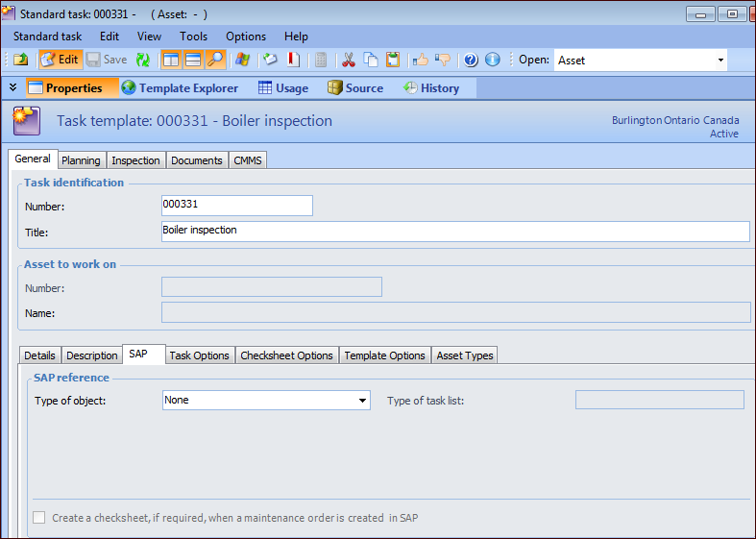The image size is (756, 539).
Task: Click the magnifying glass search icon
Action: (x=215, y=60)
